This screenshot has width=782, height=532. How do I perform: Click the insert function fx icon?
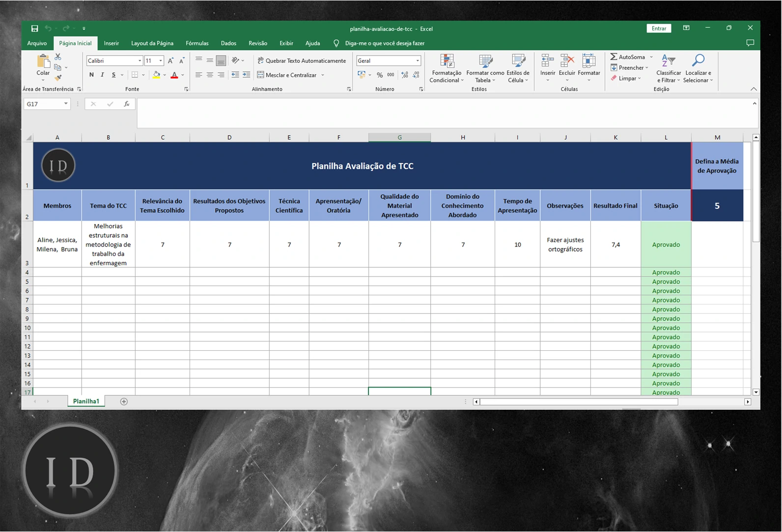pyautogui.click(x=126, y=104)
